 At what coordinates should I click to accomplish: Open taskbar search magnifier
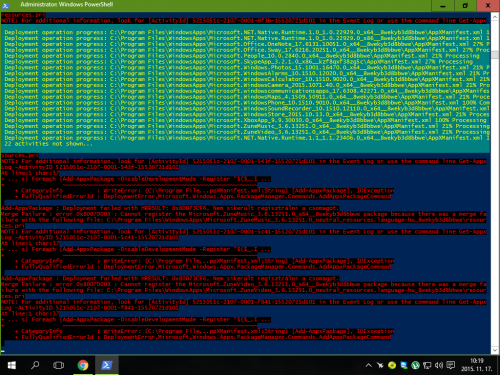35,365
